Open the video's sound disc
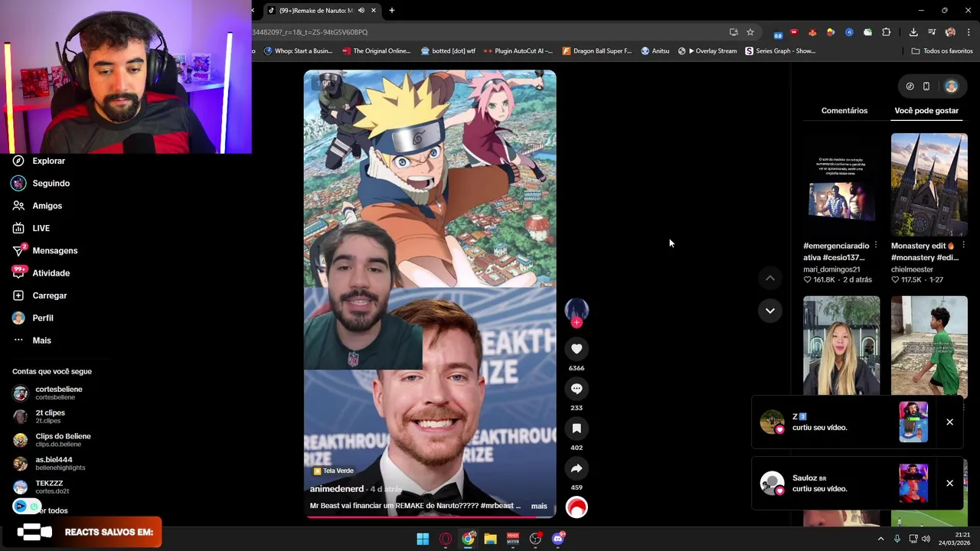Screen dimensions: 980x551 577,507
